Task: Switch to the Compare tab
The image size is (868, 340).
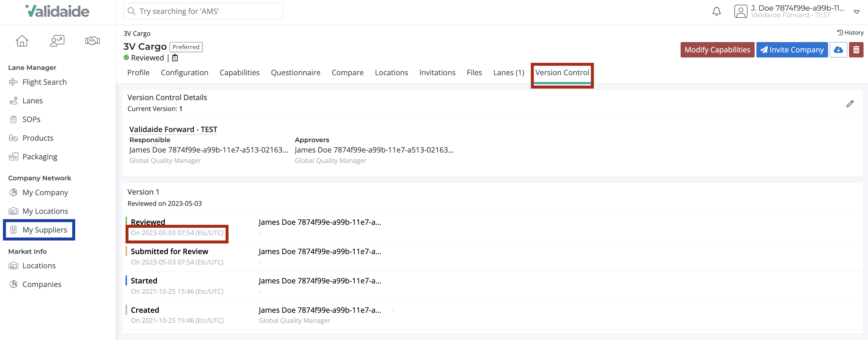Action: (347, 73)
